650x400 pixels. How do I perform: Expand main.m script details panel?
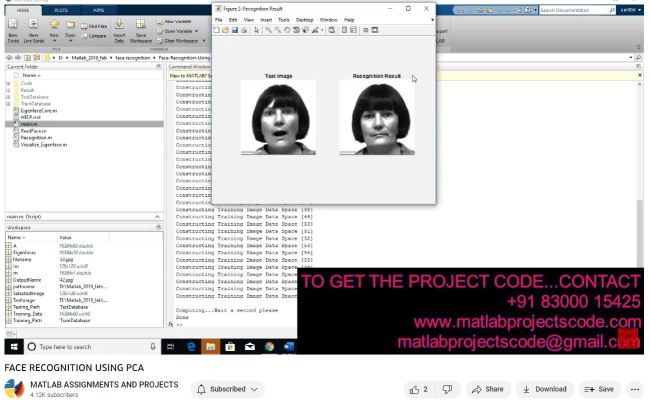(158, 217)
